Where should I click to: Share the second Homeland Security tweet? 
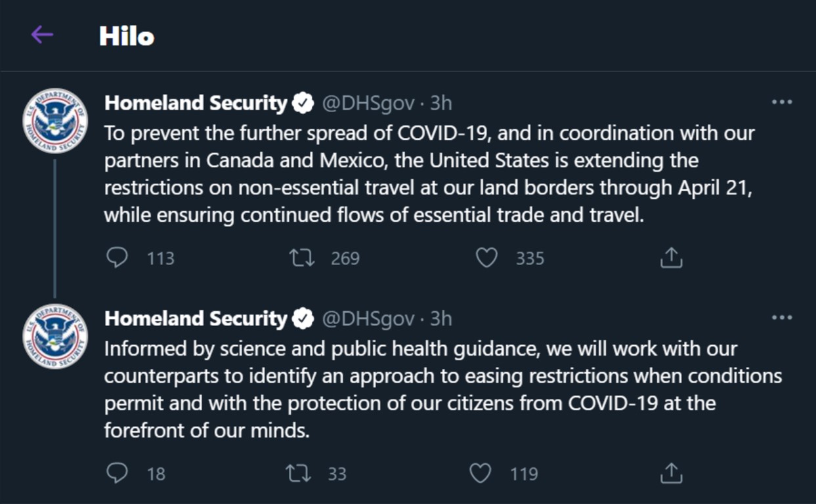[671, 473]
